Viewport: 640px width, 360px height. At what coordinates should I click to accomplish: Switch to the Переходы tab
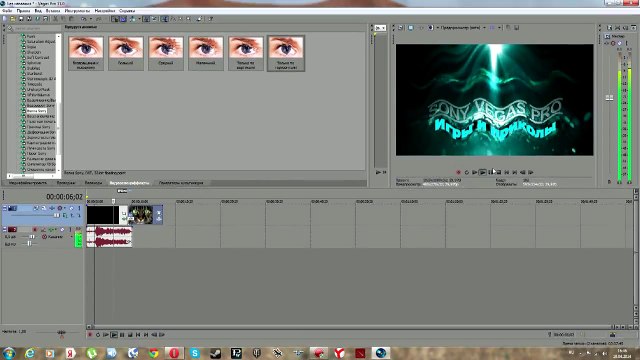point(93,183)
